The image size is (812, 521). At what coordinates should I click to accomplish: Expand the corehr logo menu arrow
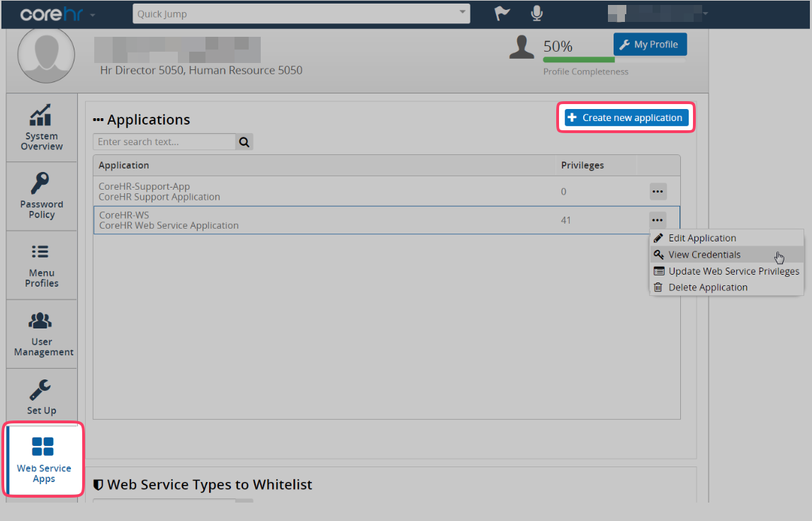pyautogui.click(x=93, y=15)
